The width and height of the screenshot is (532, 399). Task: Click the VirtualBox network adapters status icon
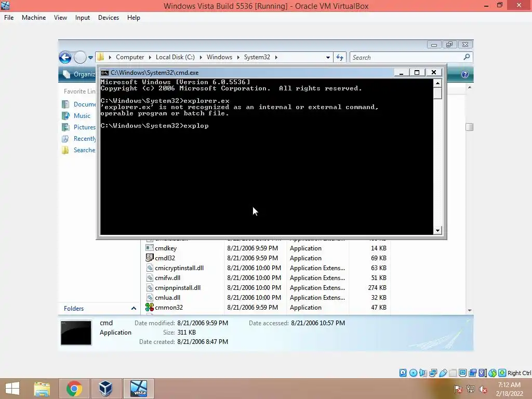(433, 373)
